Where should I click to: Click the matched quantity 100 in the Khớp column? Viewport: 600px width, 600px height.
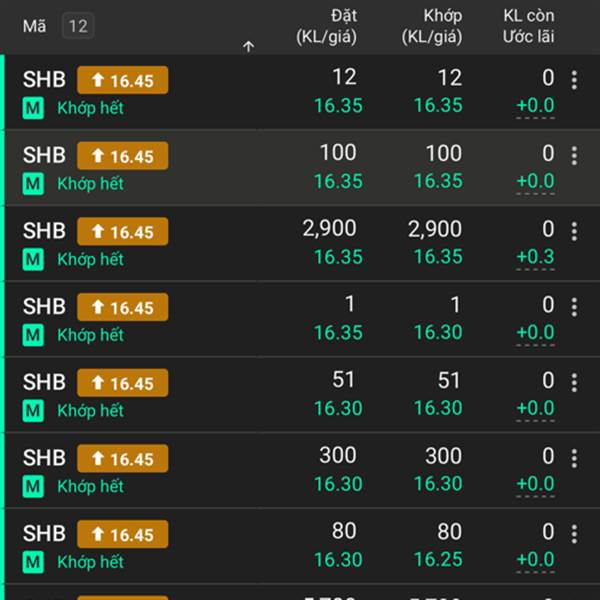pyautogui.click(x=443, y=153)
